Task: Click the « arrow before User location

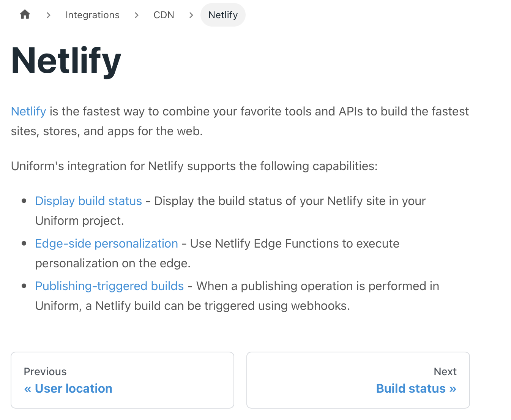Action: click(28, 389)
